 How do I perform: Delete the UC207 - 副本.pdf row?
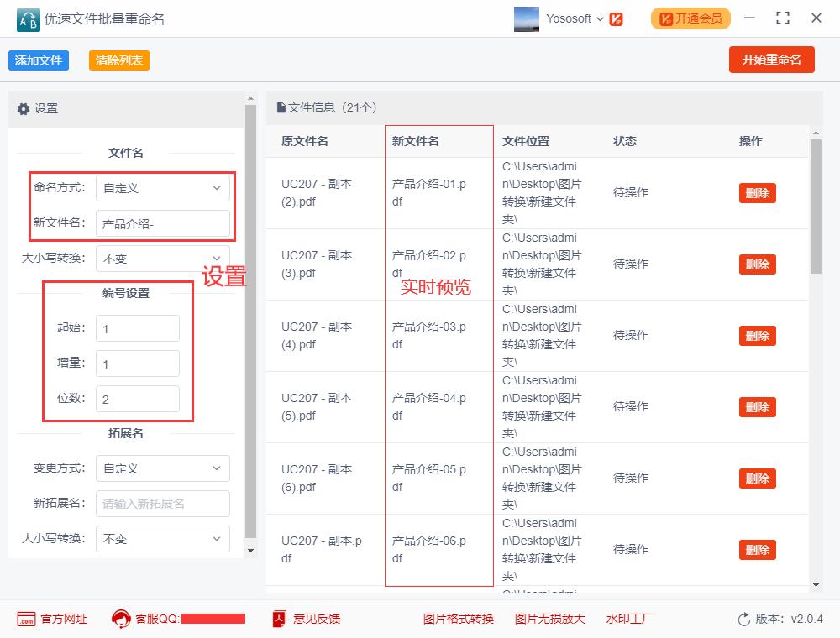pyautogui.click(x=757, y=550)
